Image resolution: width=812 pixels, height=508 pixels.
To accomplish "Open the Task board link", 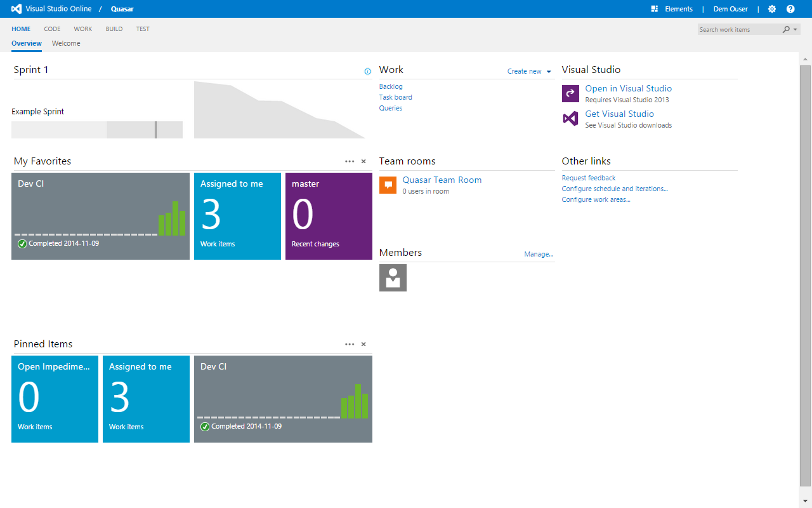I will pyautogui.click(x=396, y=97).
